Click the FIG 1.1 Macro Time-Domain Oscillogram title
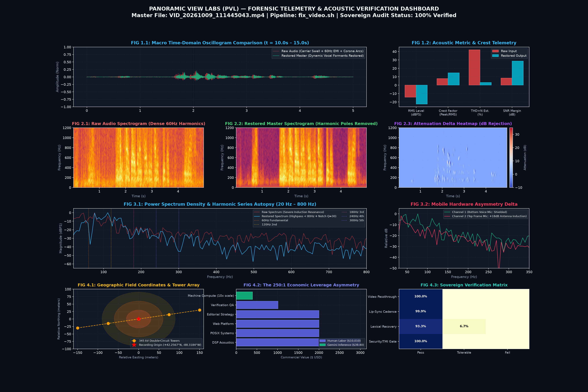This screenshot has height=392, width=588. [x=220, y=43]
